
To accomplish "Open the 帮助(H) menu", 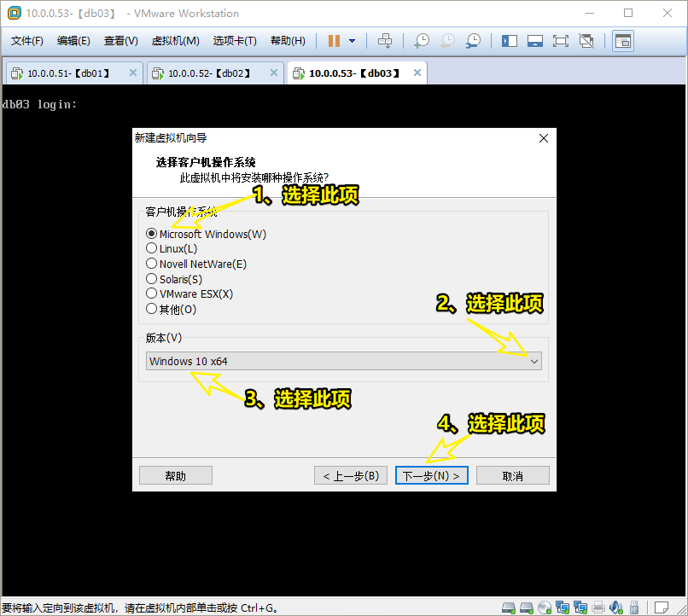I will tap(288, 41).
